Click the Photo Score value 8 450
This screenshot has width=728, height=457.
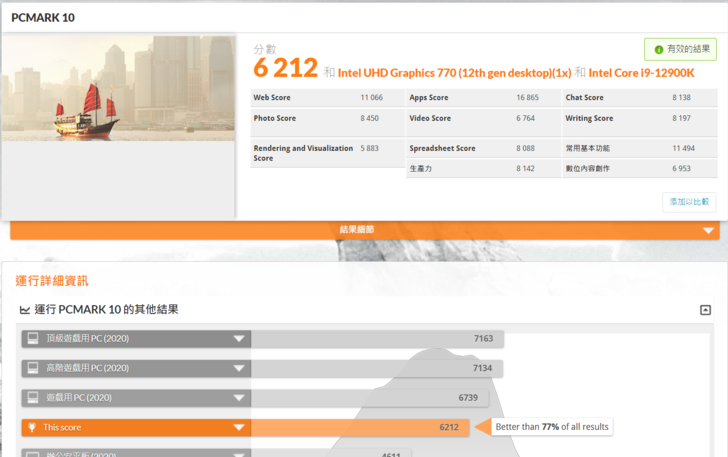coord(369,118)
